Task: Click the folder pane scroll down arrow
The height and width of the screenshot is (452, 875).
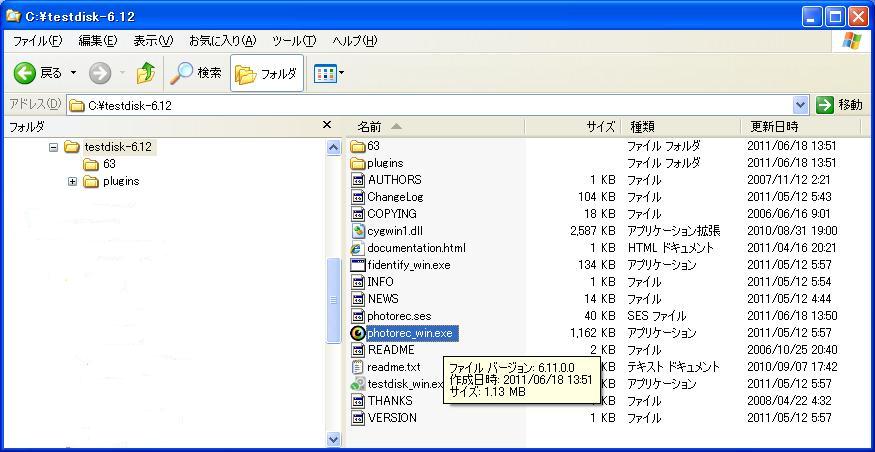Action: [333, 439]
